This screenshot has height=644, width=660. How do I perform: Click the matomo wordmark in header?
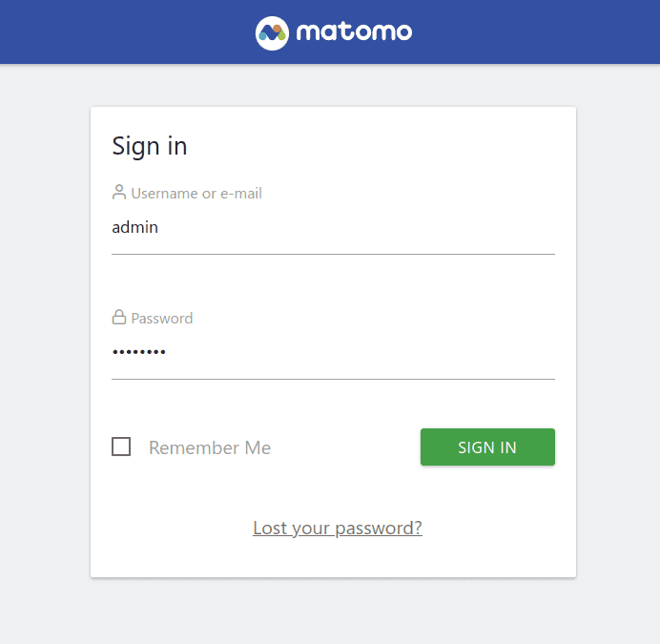(x=354, y=32)
